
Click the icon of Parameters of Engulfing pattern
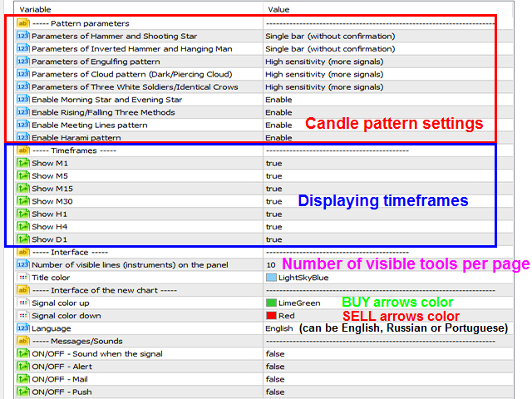[x=22, y=62]
